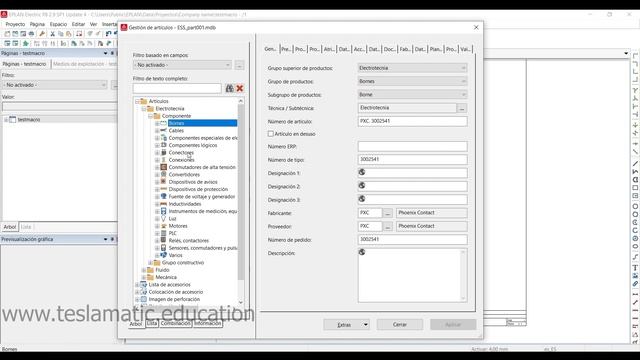Select the line tool in right toolbar

pyautogui.click(x=635, y=164)
